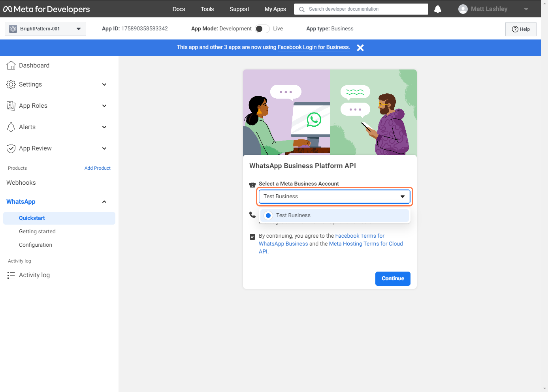Click the Settings gear icon in sidebar

pyautogui.click(x=11, y=84)
